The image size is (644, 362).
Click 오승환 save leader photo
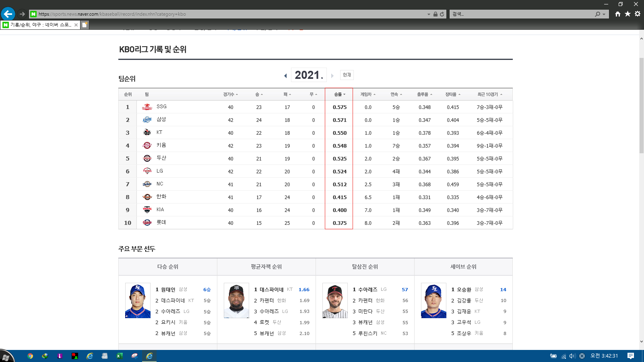(x=433, y=300)
